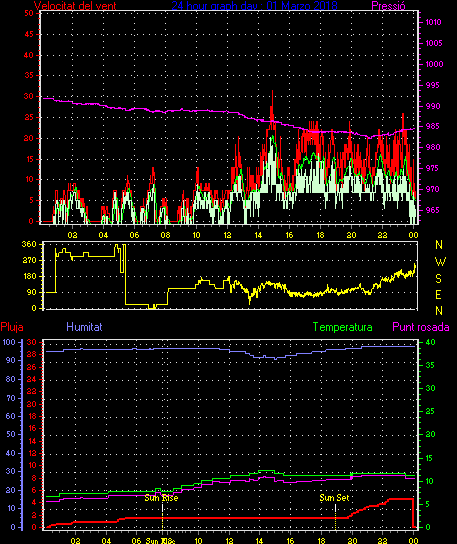This screenshot has height=544, width=457.
Task: Click the green 'Temperatura' legend label
Action: [x=342, y=327]
